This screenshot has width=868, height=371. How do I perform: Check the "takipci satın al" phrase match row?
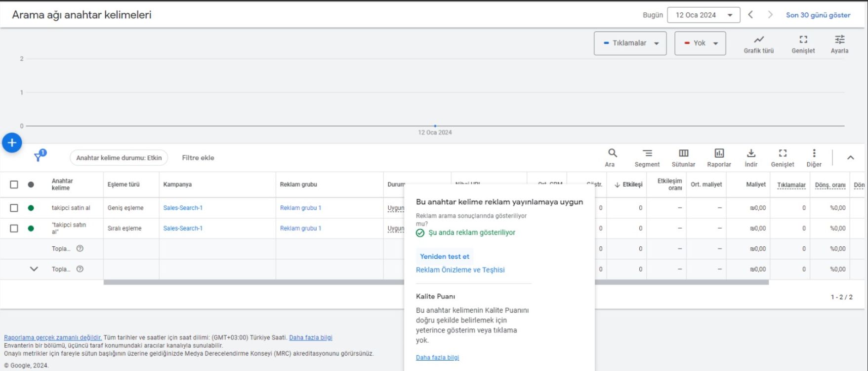[14, 229]
